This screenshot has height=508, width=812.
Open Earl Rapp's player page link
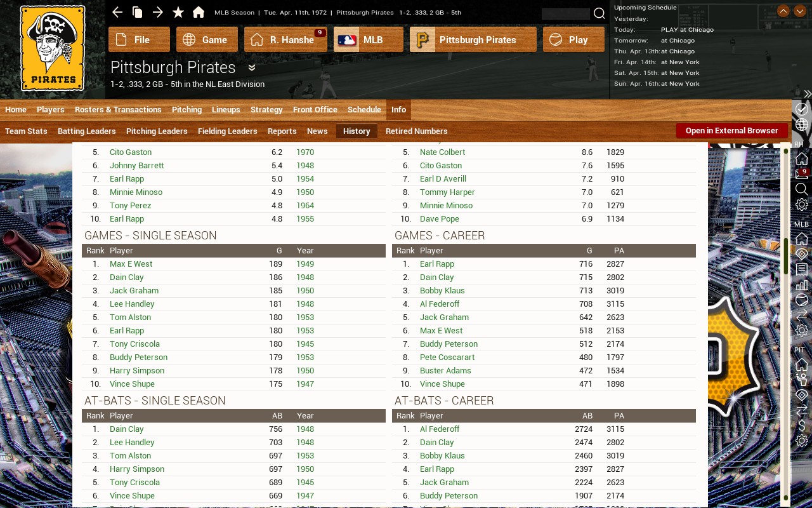coord(127,178)
